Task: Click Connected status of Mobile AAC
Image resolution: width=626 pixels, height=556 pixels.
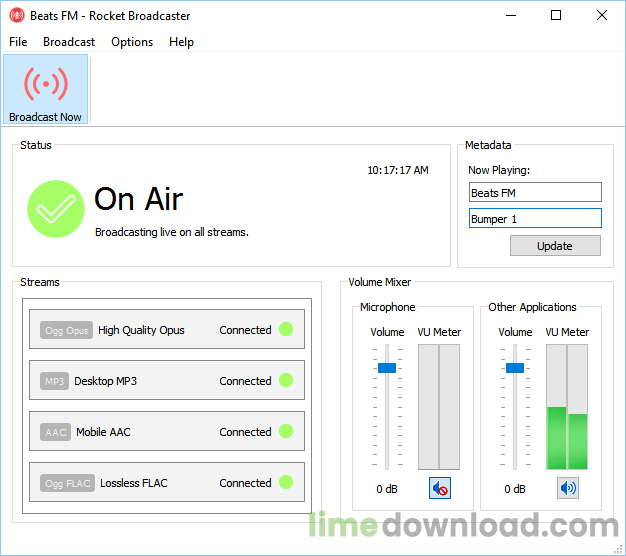Action: coord(246,432)
